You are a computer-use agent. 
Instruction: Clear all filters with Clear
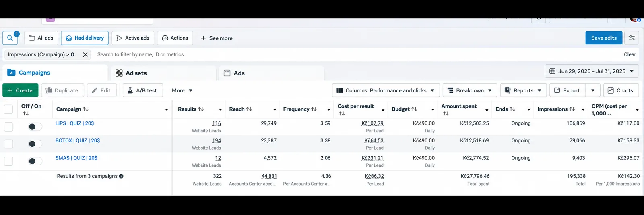(x=630, y=54)
